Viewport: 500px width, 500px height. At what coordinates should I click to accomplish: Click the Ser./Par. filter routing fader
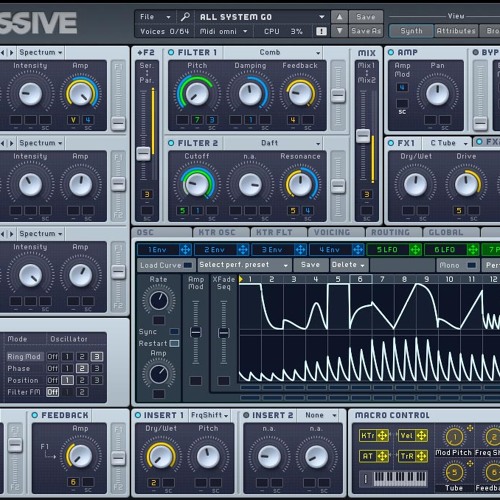point(143,154)
